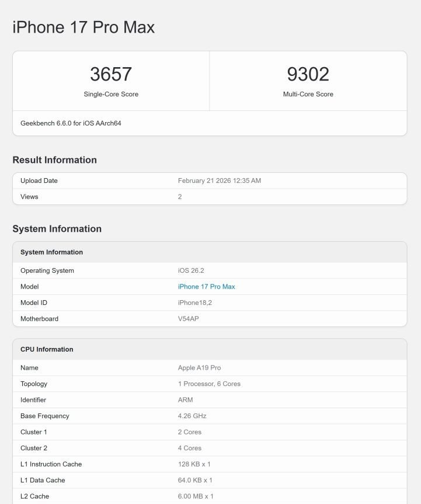Click the System Information table header
Screen dimensions: 421x504
(51, 252)
